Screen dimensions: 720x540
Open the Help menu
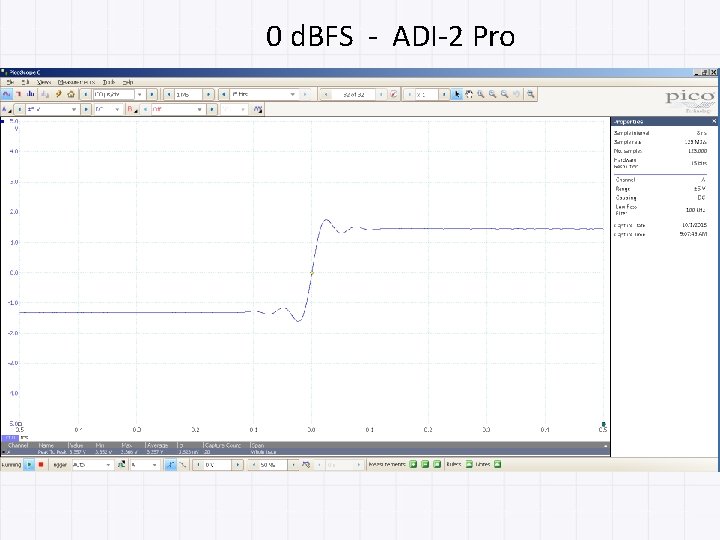coord(128,82)
